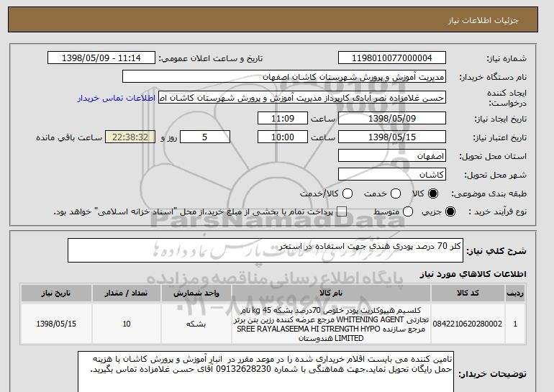Image resolution: width=554 pixels, height=392 pixels.
Task: Click the quantity cell 10
Action: pyautogui.click(x=127, y=324)
